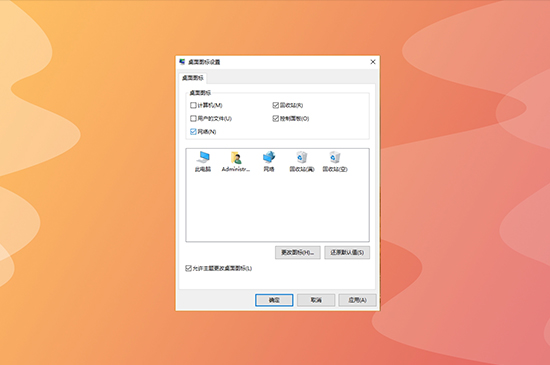Select the Administrator user folder icon
The width and height of the screenshot is (550, 365).
(236, 161)
